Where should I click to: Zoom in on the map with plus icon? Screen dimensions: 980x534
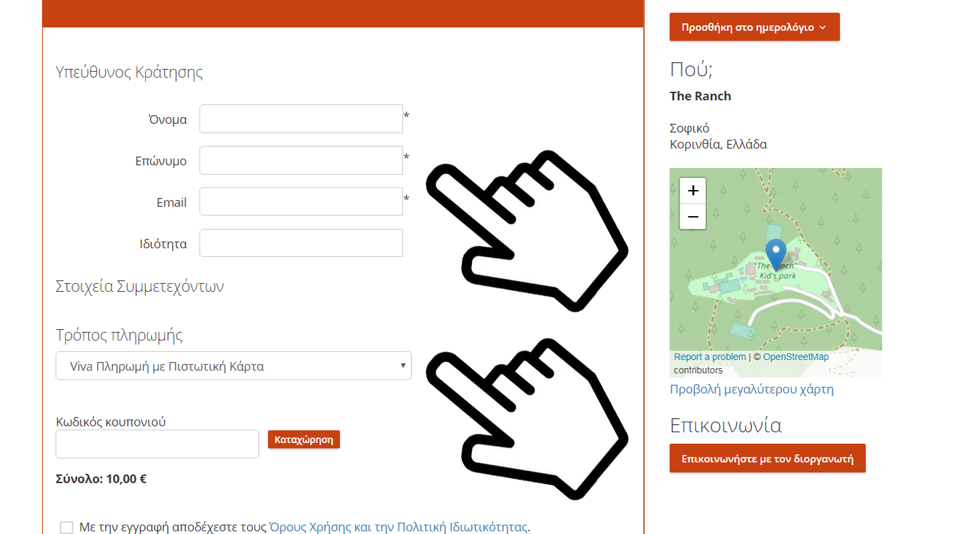(x=693, y=191)
